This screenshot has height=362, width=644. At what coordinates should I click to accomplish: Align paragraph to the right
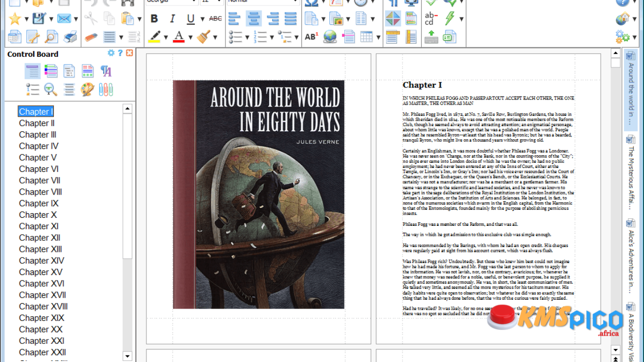273,19
